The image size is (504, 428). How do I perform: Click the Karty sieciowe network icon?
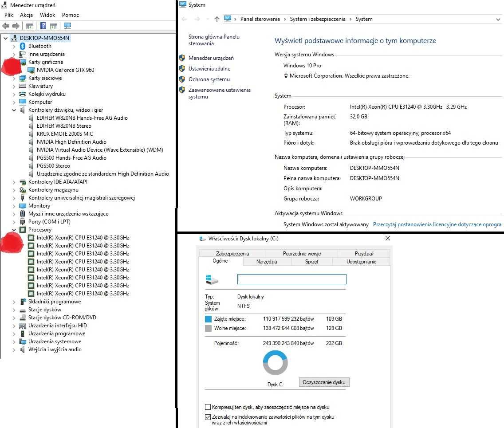pyautogui.click(x=23, y=78)
